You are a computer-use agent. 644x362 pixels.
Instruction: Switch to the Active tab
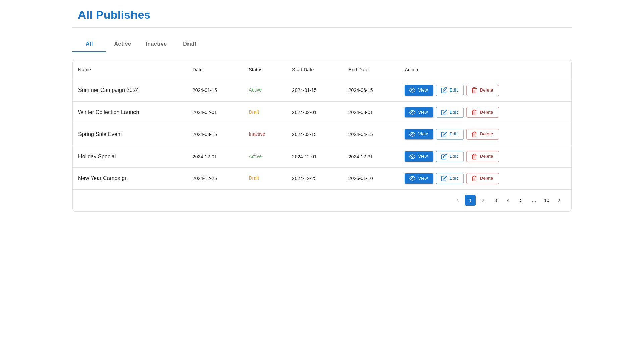(x=122, y=44)
